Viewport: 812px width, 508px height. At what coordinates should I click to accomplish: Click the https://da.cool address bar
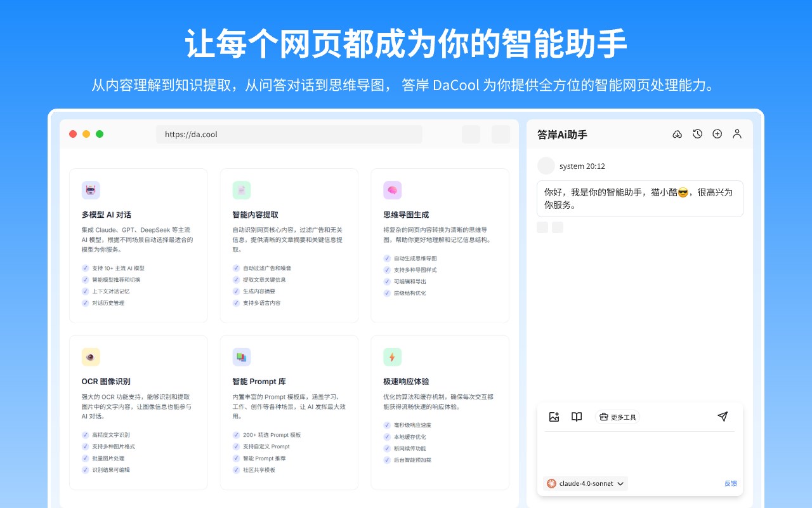pos(289,134)
